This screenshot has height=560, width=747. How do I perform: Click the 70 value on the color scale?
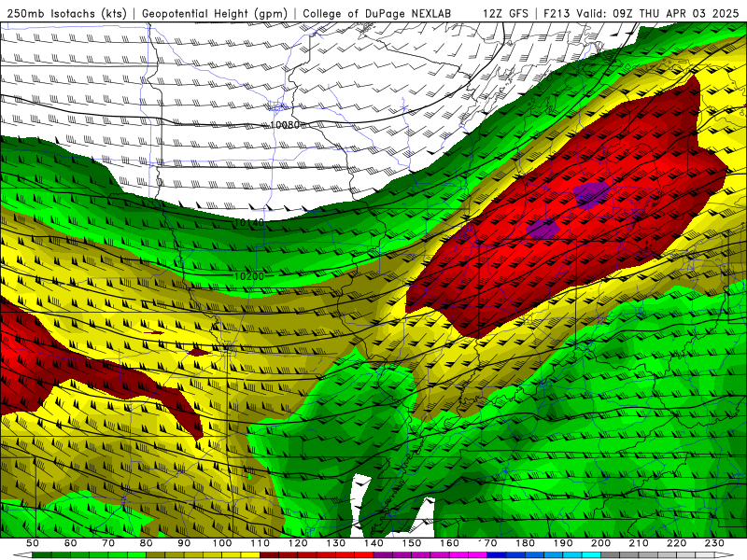point(108,543)
